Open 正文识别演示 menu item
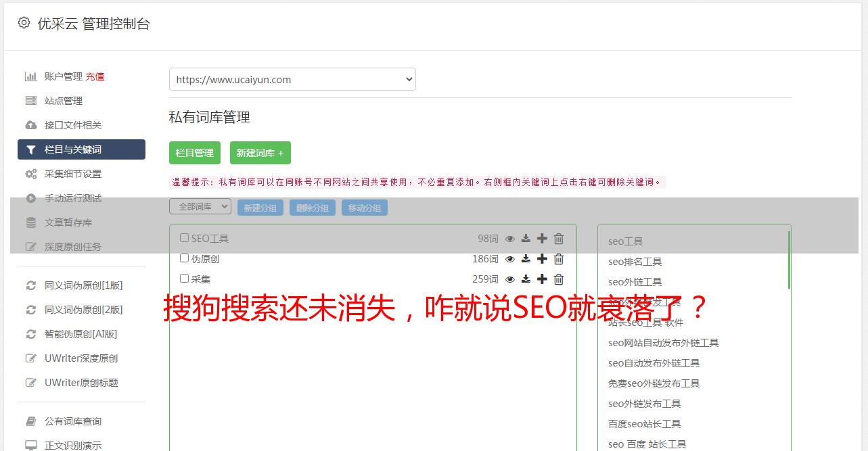The width and height of the screenshot is (868, 451). click(73, 446)
